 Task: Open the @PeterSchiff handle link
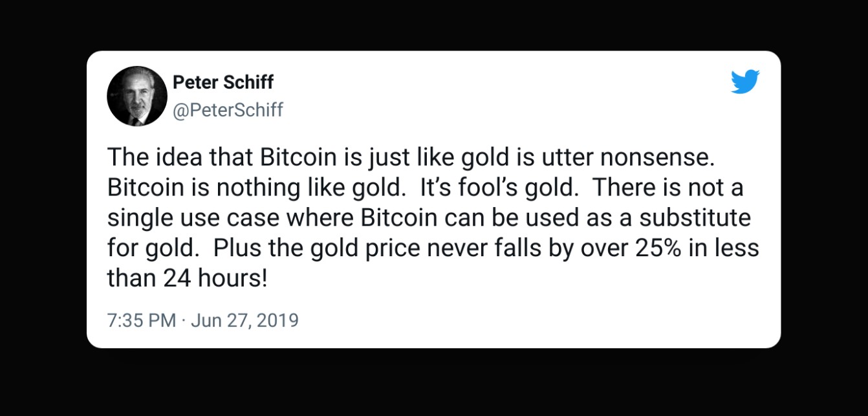point(228,110)
